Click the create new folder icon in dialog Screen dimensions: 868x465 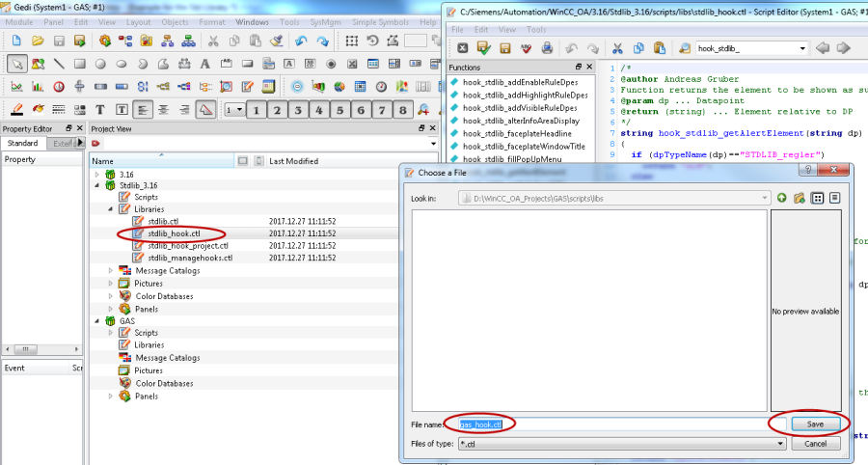(x=799, y=198)
